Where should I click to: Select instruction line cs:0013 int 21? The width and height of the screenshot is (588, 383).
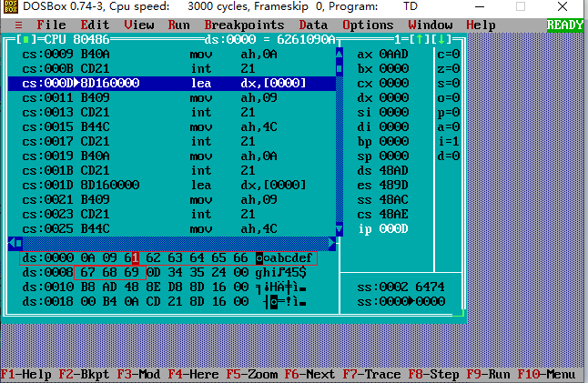[x=172, y=113]
